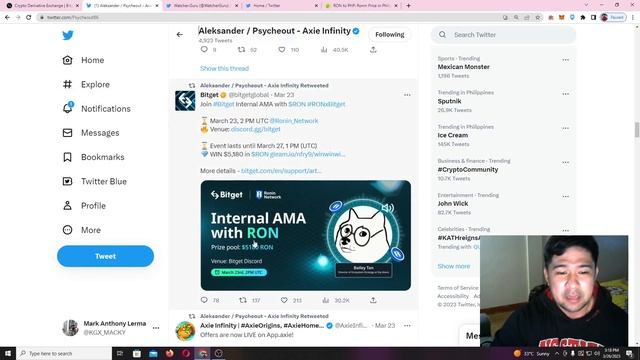Switch to Home / Twitter browser tab
640x360 pixels.
coord(282,6)
